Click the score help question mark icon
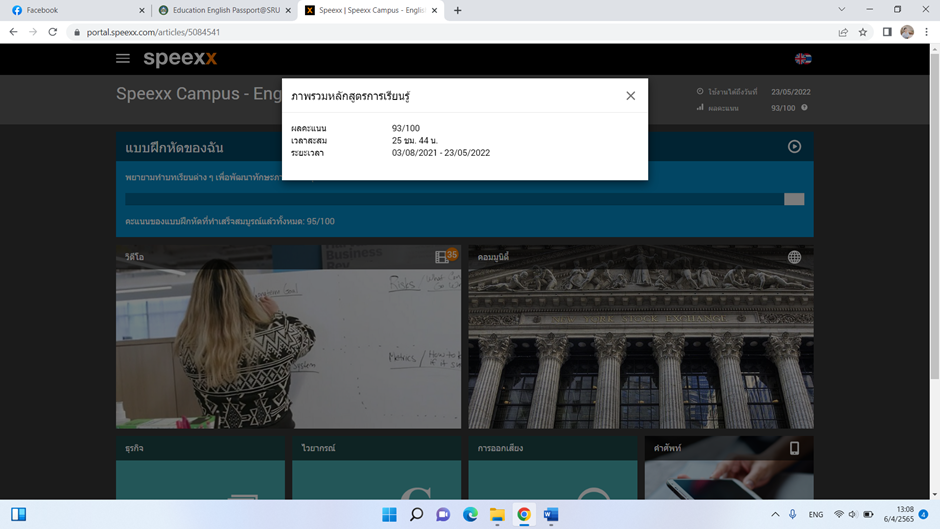This screenshot has width=940, height=529. [804, 108]
